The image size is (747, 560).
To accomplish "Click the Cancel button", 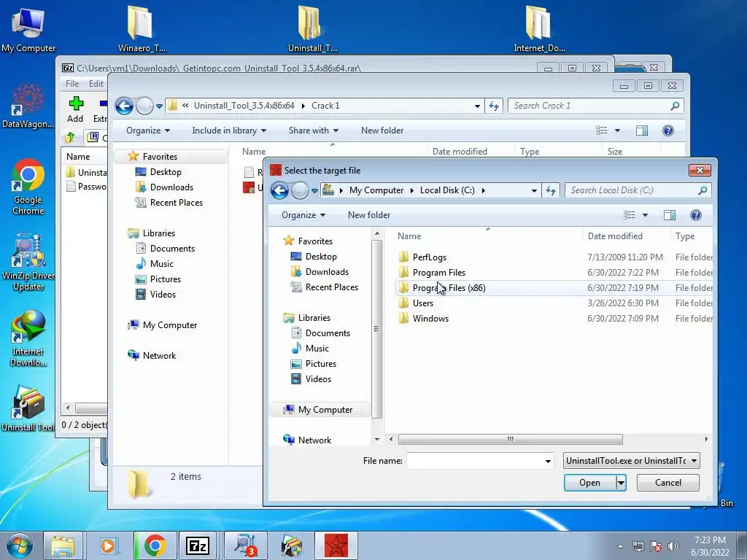I will (668, 483).
